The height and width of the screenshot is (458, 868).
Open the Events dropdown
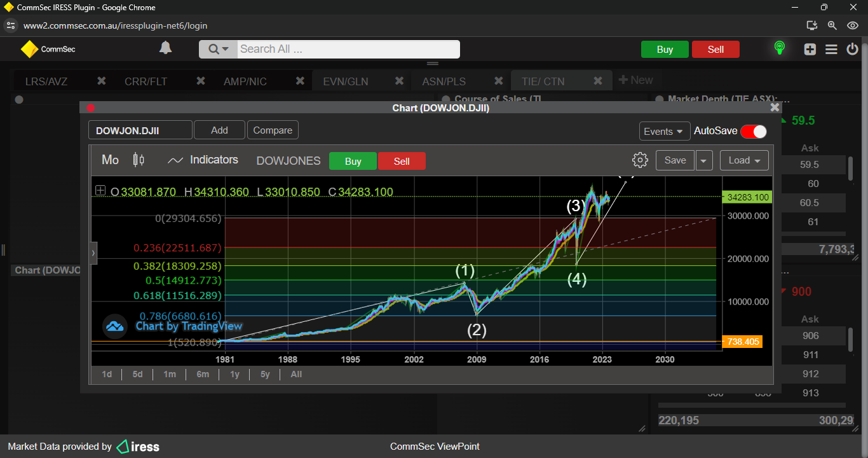[x=665, y=131]
